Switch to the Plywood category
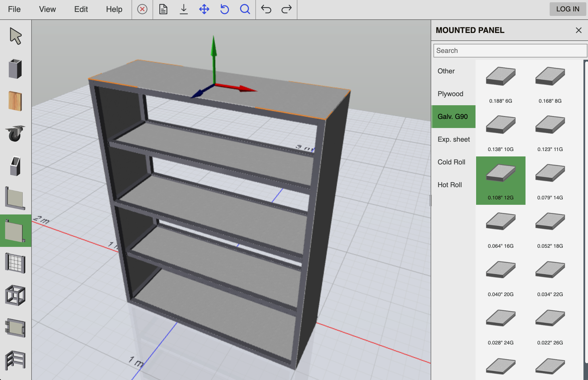The width and height of the screenshot is (588, 380). tap(450, 94)
